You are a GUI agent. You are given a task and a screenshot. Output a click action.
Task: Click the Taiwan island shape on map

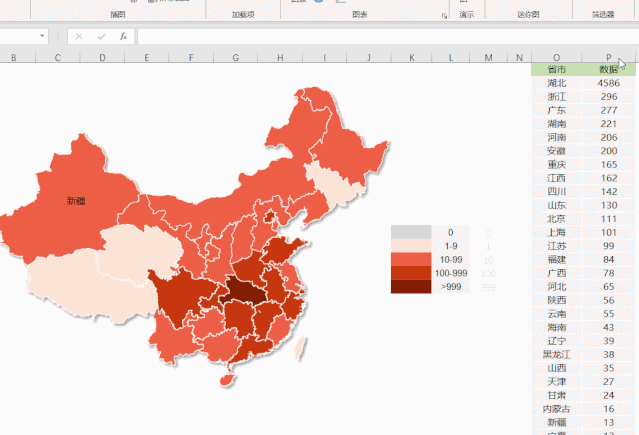[300, 347]
